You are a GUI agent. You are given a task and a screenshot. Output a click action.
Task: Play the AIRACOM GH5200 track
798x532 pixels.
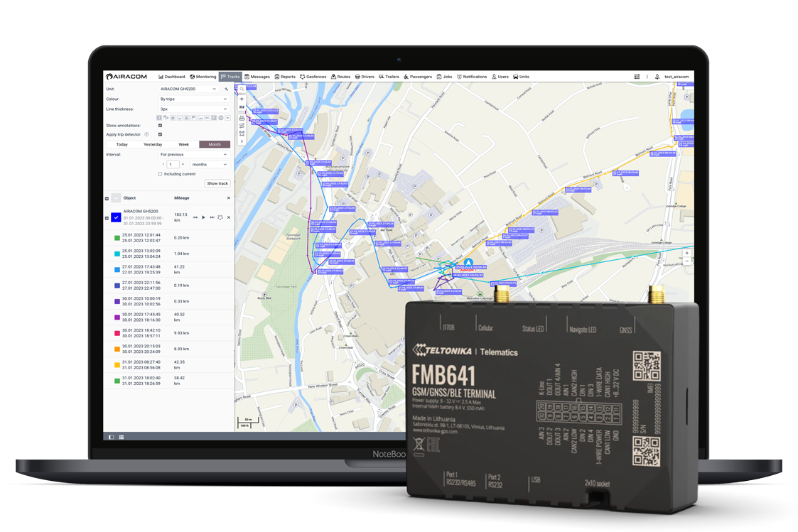click(x=203, y=217)
